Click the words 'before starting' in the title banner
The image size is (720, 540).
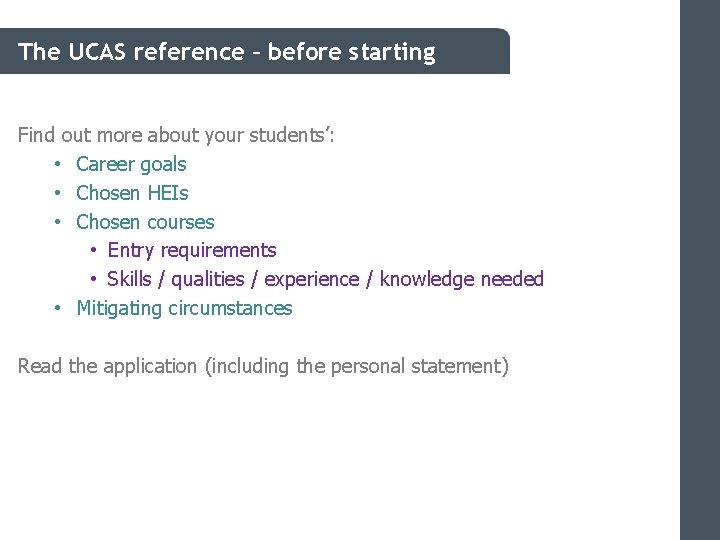tap(351, 52)
